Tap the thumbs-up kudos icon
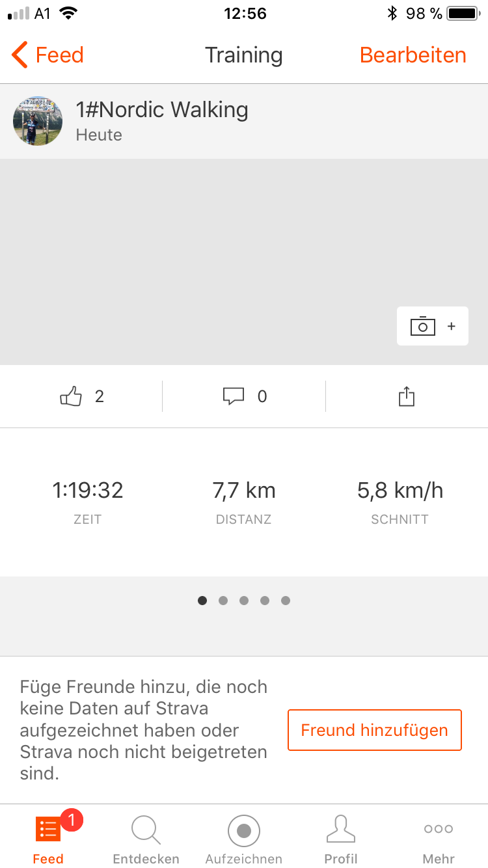488x868 pixels. (x=72, y=396)
